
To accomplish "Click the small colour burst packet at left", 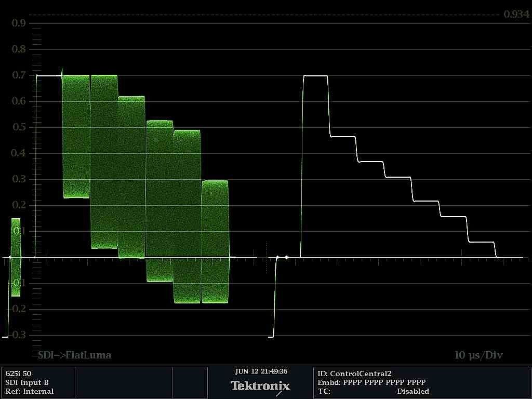I will (x=16, y=257).
